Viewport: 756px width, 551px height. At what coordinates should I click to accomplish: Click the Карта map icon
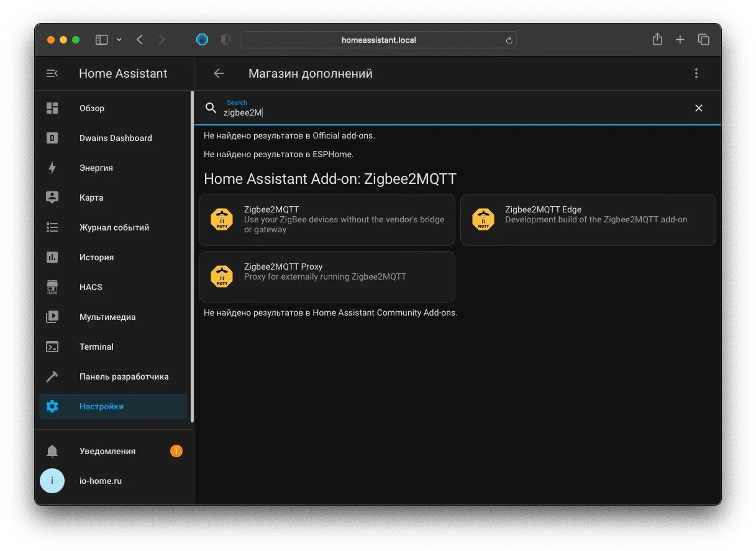52,198
